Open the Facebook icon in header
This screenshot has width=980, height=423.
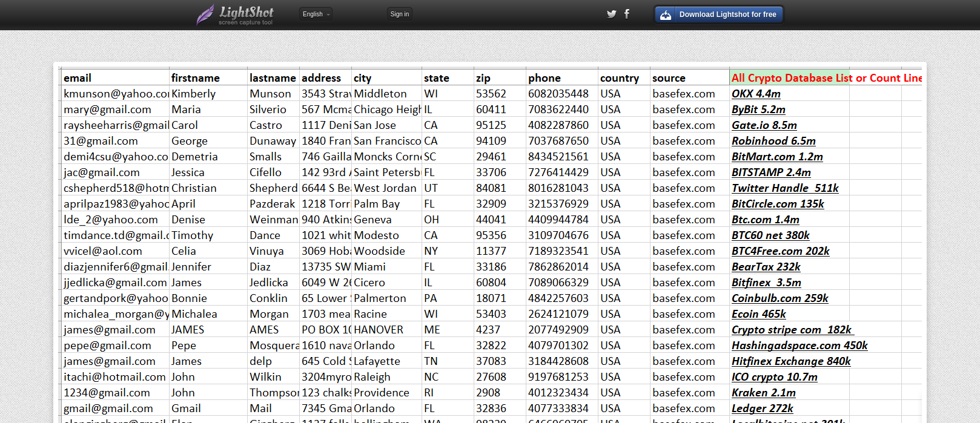tap(627, 13)
